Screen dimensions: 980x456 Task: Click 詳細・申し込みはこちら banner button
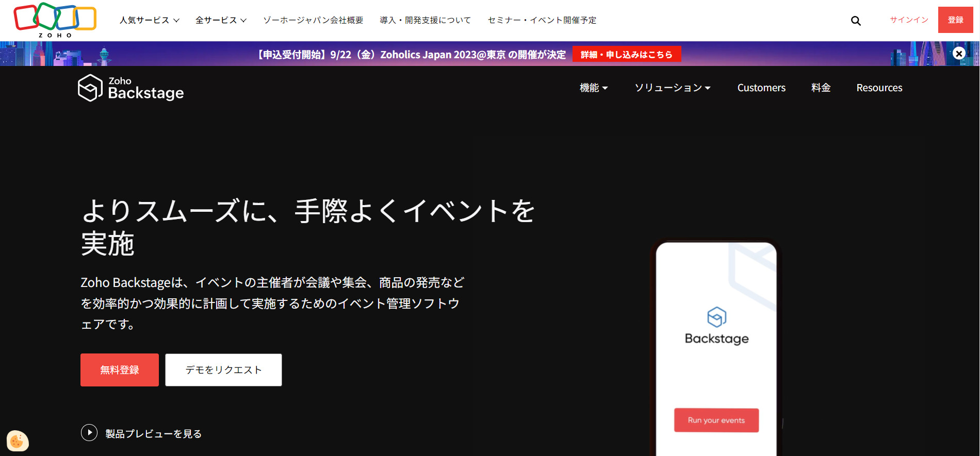[x=627, y=54]
